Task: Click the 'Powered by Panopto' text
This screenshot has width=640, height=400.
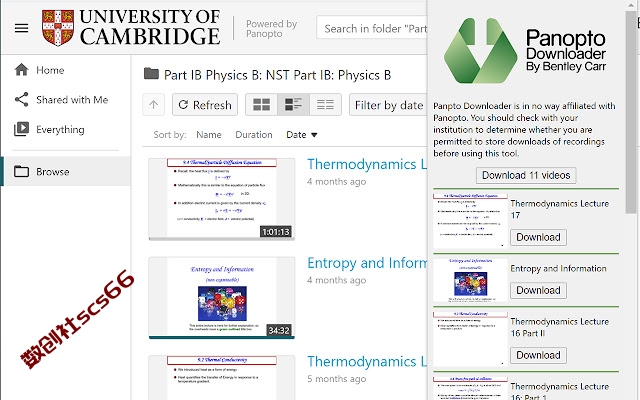Action: 271,29
